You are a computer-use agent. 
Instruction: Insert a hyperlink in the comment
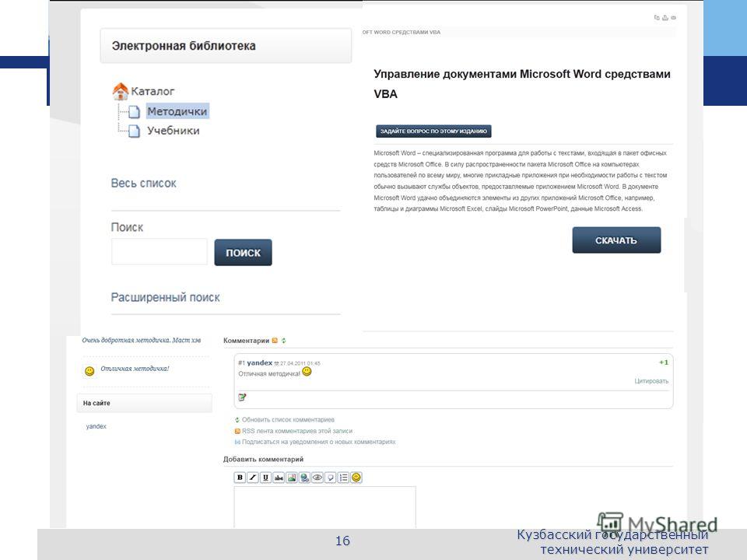pos(304,477)
